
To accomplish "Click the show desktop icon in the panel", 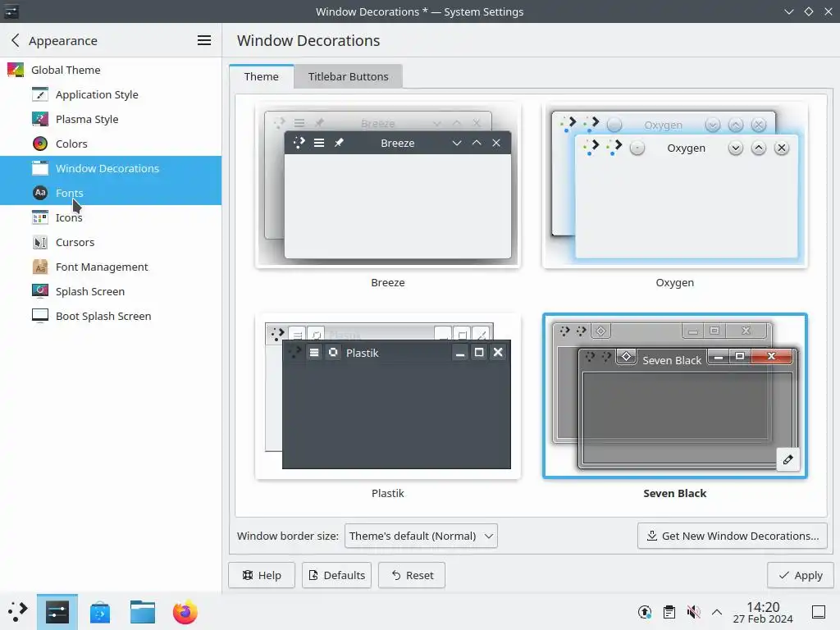I will pos(819,612).
